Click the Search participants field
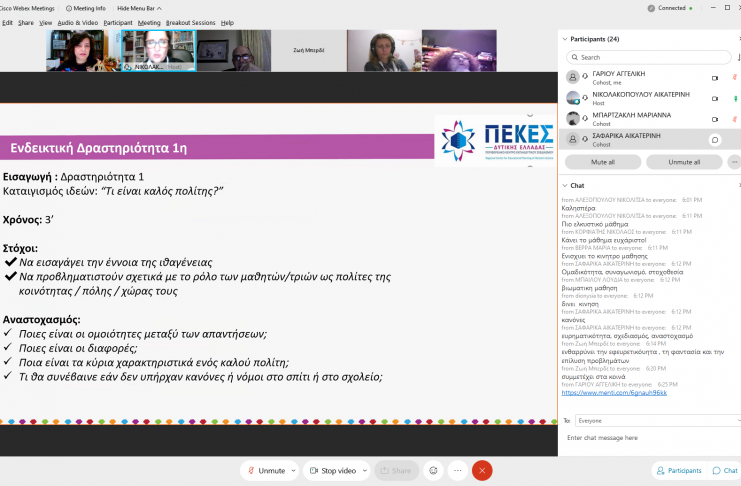This screenshot has height=486, width=741. tap(650, 57)
